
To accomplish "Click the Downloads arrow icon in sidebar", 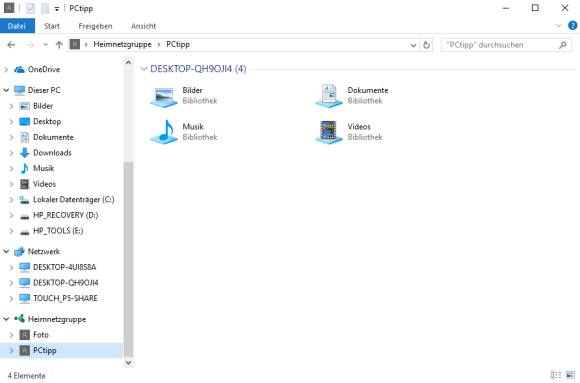I will click(x=24, y=152).
